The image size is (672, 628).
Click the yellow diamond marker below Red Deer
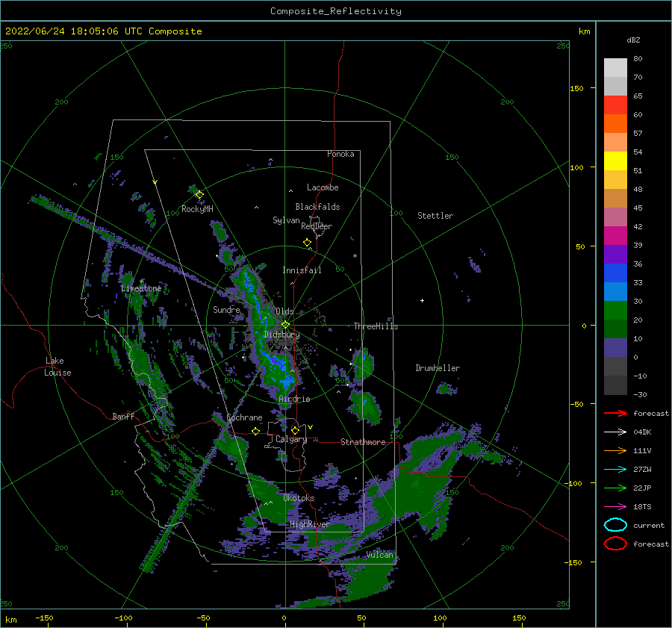click(307, 243)
